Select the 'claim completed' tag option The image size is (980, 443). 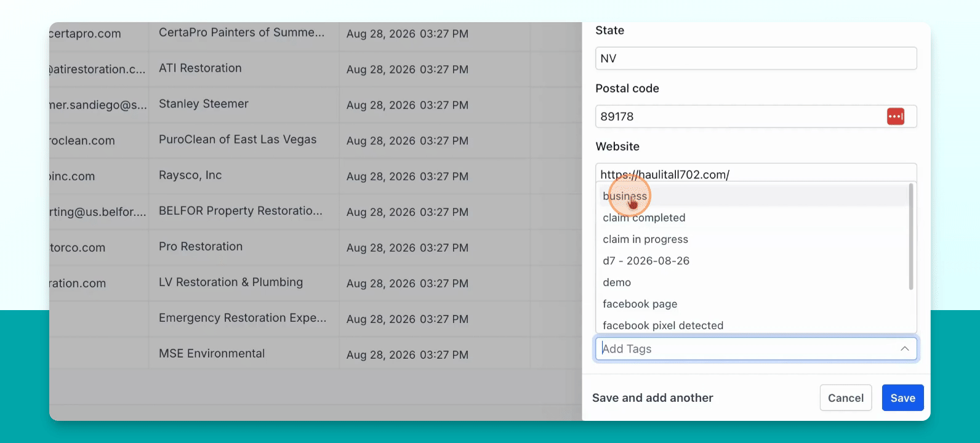pyautogui.click(x=753, y=218)
